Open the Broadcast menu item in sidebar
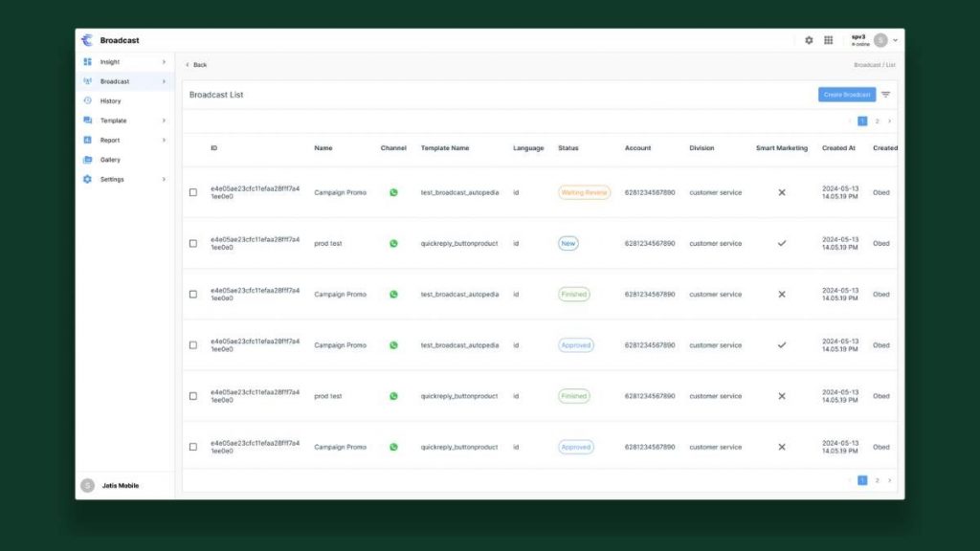The image size is (980, 551). pyautogui.click(x=115, y=81)
